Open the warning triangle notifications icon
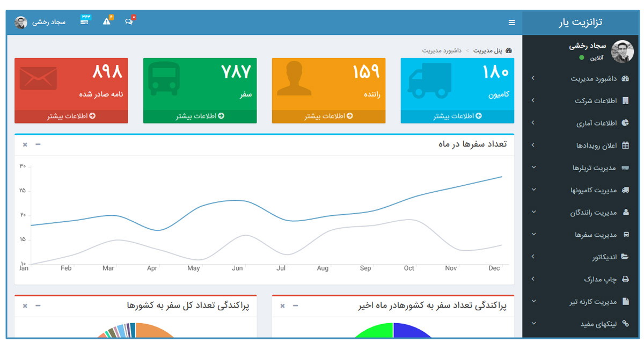 [x=106, y=21]
